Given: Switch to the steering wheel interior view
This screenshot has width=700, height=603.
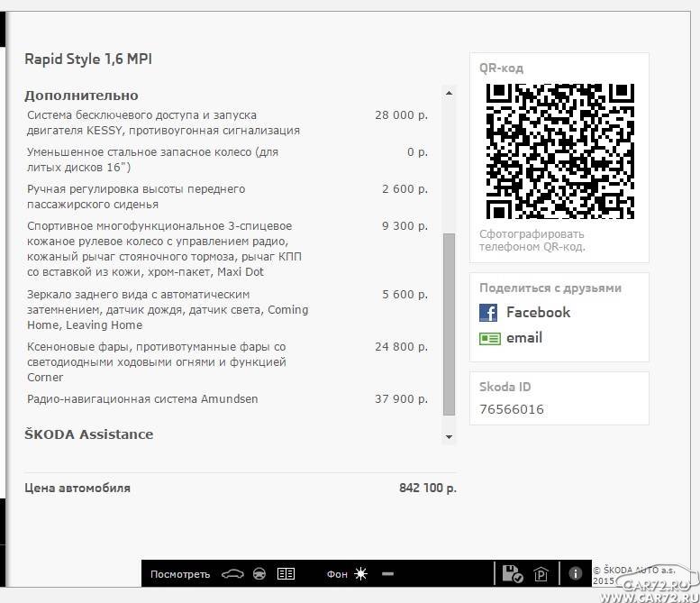Looking at the screenshot, I should 259,574.
